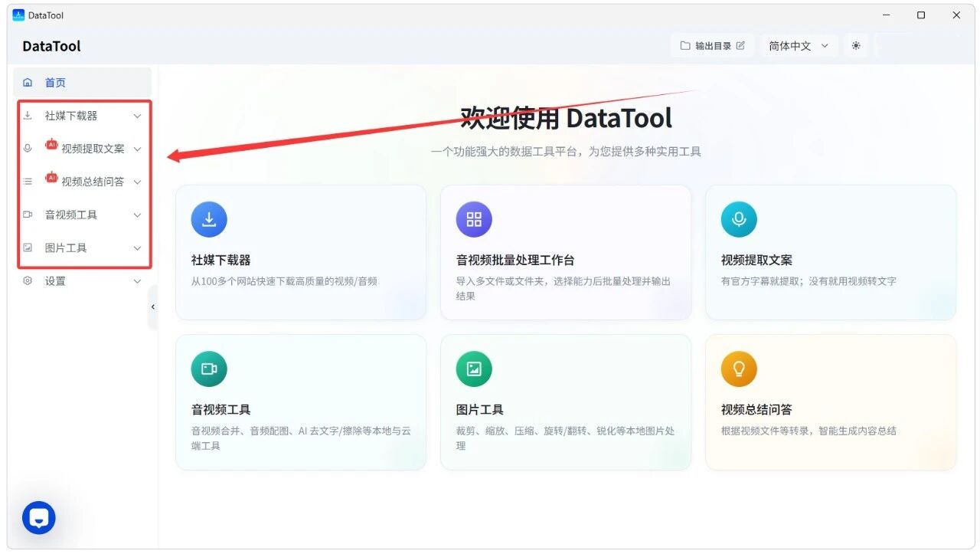Image resolution: width=980 pixels, height=554 pixels.
Task: Click the 输出目录 button label
Action: pyautogui.click(x=713, y=46)
